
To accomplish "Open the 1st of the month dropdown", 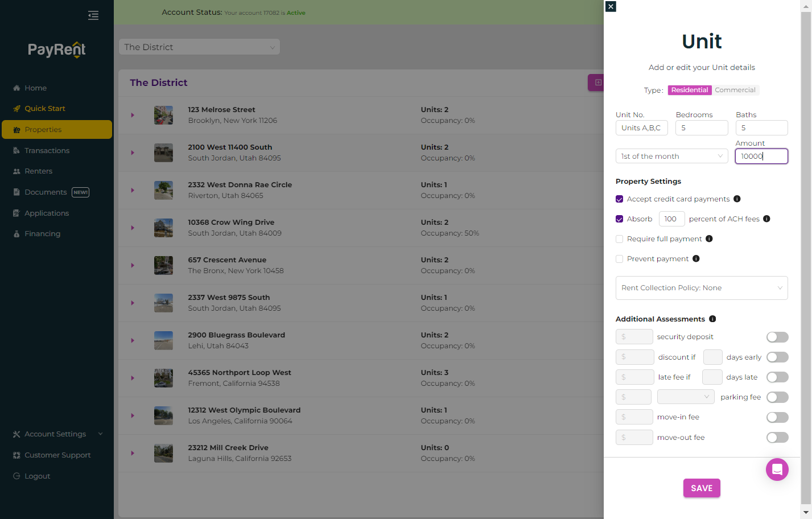I will click(x=671, y=156).
